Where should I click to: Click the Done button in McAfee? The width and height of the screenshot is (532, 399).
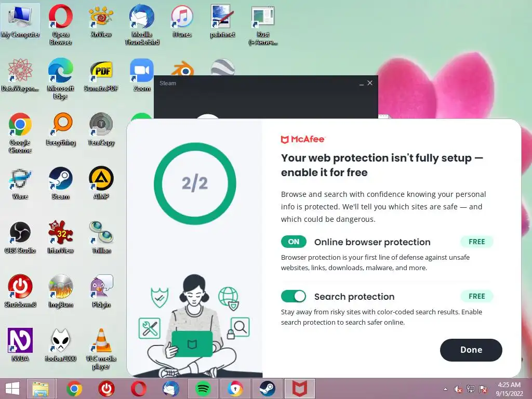click(471, 350)
